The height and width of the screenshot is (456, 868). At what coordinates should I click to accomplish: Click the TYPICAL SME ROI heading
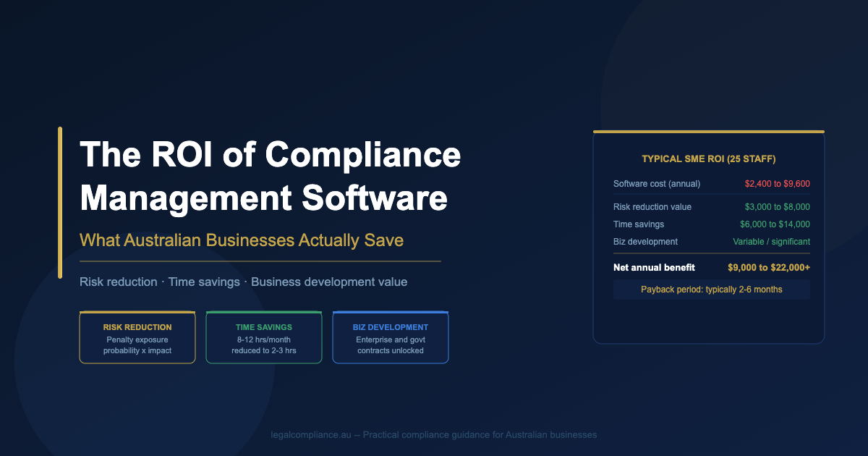tap(709, 159)
